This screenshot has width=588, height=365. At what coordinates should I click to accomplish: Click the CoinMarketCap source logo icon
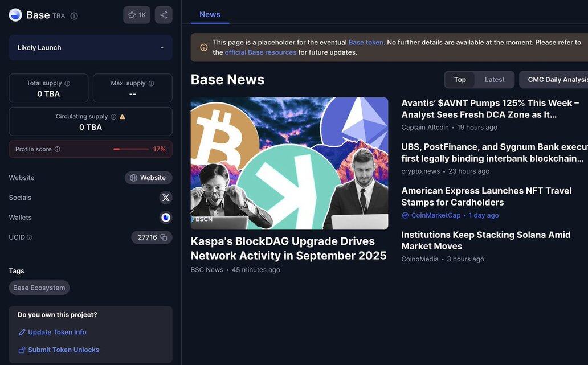[405, 215]
